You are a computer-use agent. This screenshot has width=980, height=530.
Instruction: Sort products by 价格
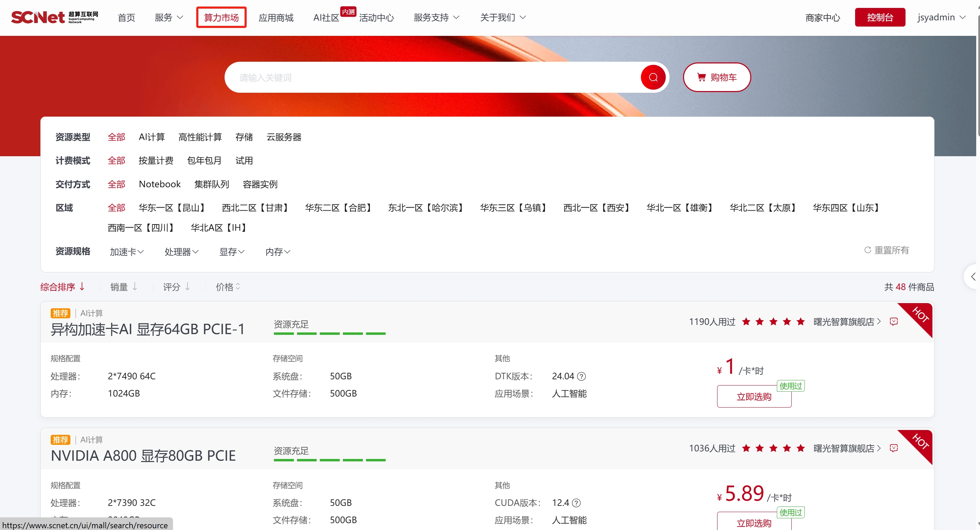click(x=228, y=287)
